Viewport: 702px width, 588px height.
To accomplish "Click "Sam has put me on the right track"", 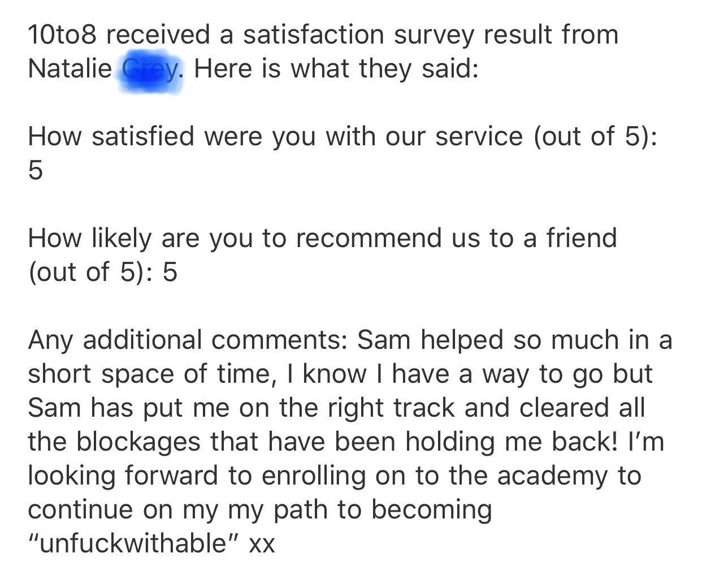I will pos(241,408).
